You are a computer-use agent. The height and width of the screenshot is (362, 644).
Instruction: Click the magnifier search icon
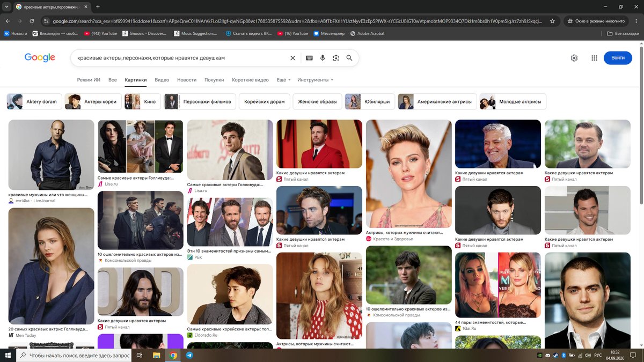(349, 58)
